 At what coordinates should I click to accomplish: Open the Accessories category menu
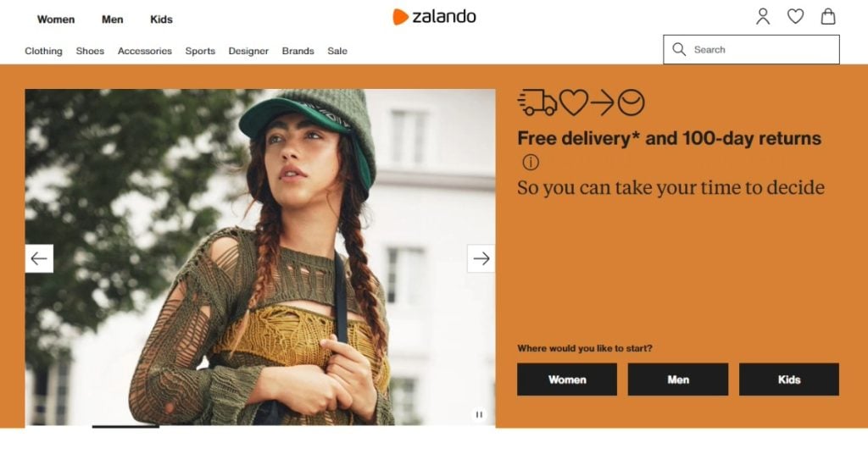click(x=144, y=51)
